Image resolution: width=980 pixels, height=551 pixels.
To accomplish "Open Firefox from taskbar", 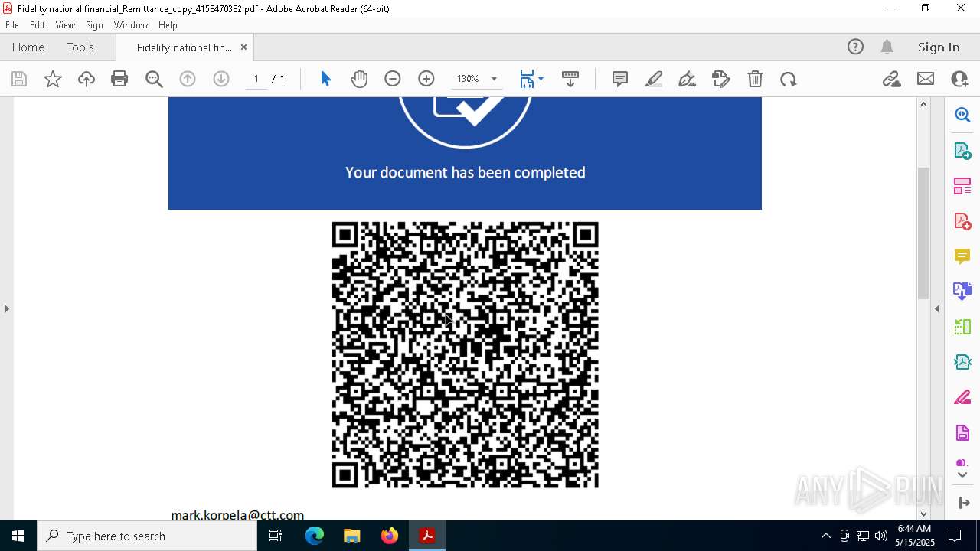I will (x=390, y=536).
